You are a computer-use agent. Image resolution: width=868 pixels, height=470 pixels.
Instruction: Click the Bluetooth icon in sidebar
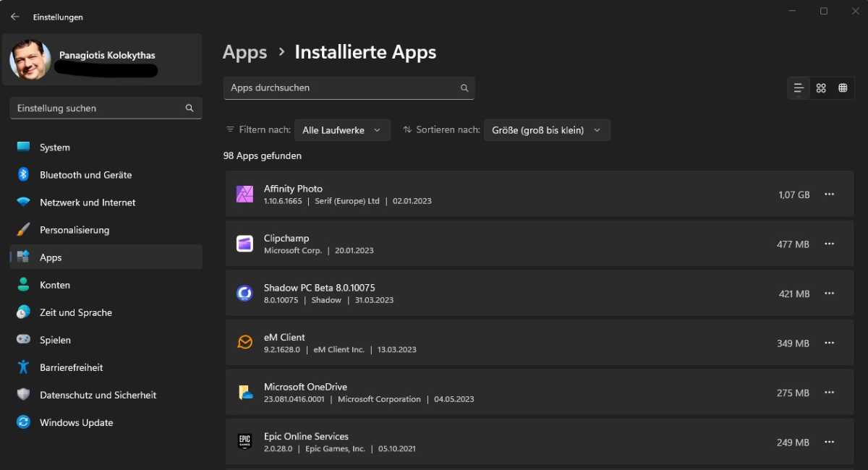[x=23, y=174]
